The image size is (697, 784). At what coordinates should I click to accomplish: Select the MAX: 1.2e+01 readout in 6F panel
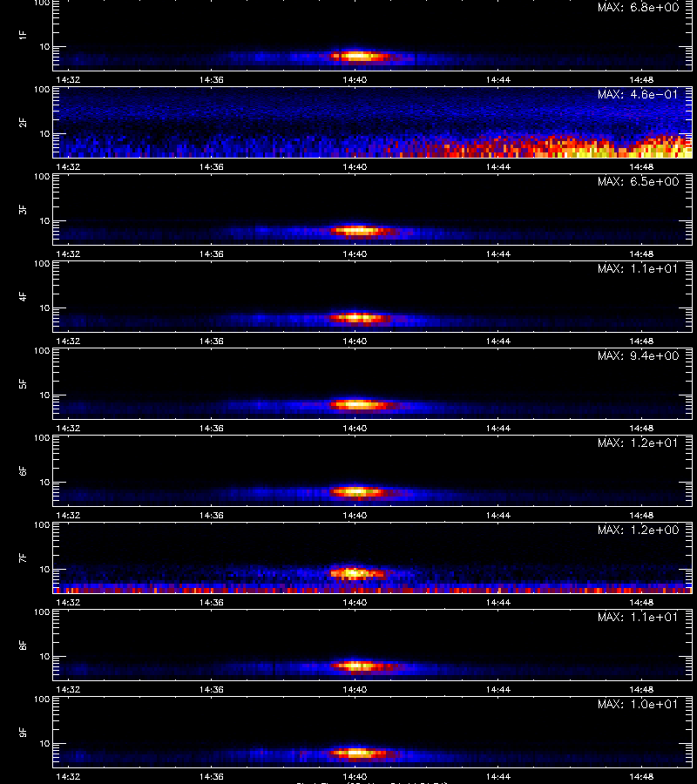coord(638,443)
